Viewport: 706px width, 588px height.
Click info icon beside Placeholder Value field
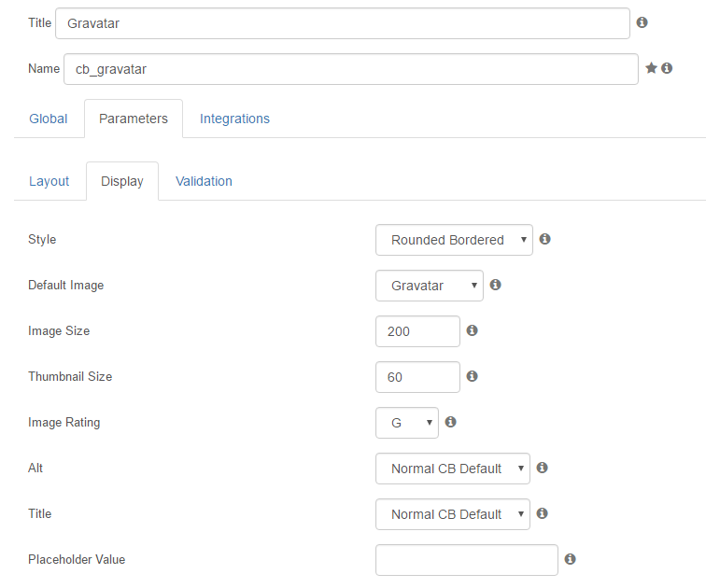coord(570,559)
